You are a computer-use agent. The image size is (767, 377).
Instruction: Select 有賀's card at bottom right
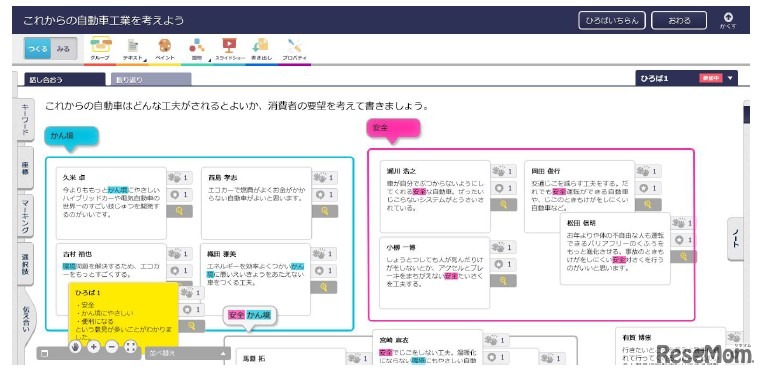[670, 346]
